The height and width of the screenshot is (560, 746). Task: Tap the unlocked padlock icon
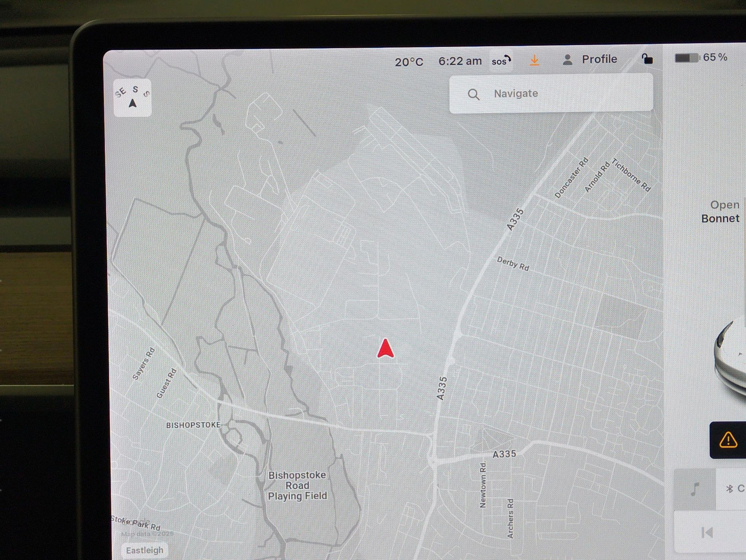tap(647, 59)
